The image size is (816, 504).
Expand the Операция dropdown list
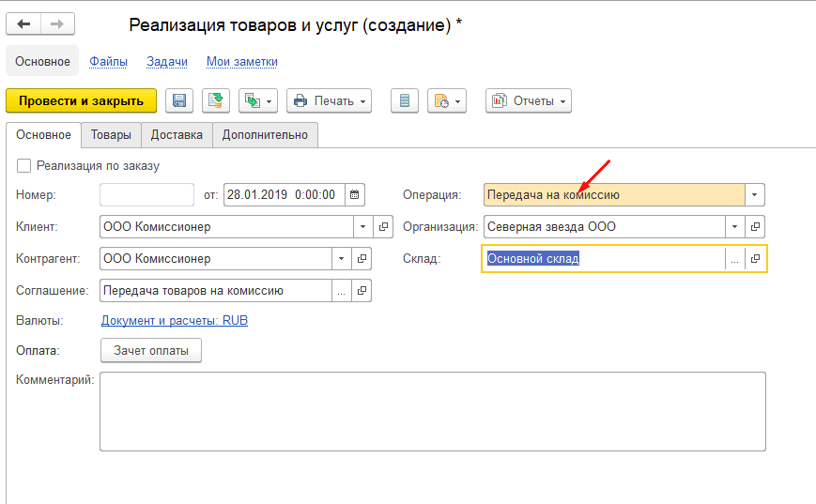tap(755, 195)
